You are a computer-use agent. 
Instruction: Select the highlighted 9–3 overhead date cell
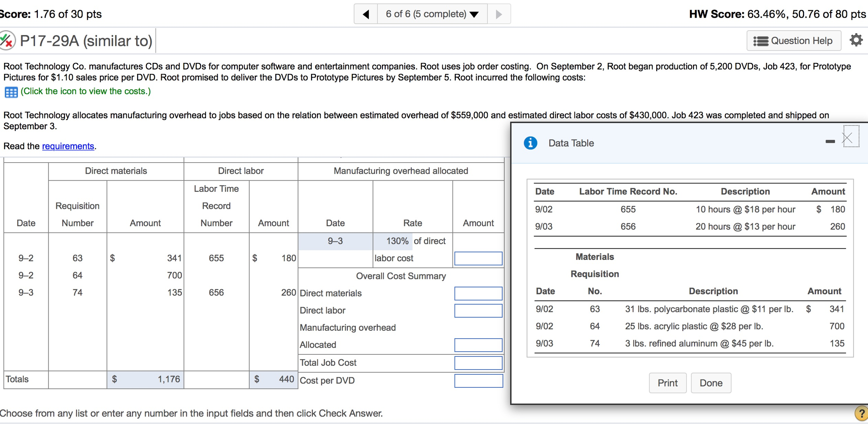[x=334, y=241]
